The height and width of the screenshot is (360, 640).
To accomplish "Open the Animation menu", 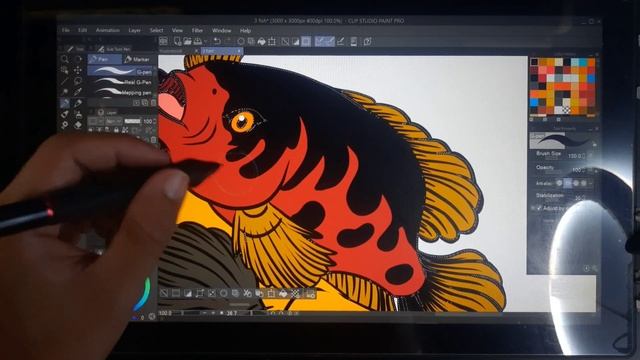I will click(x=108, y=30).
